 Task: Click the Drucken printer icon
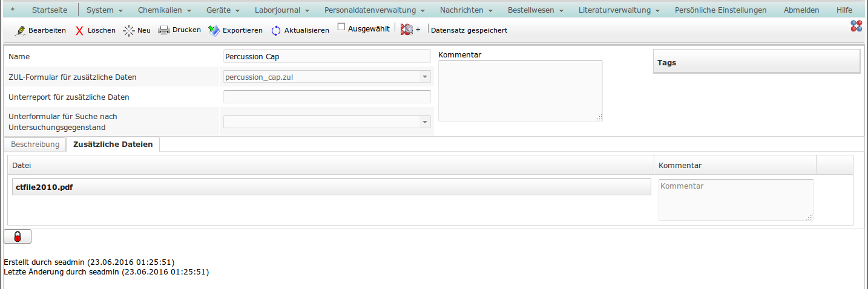[163, 30]
